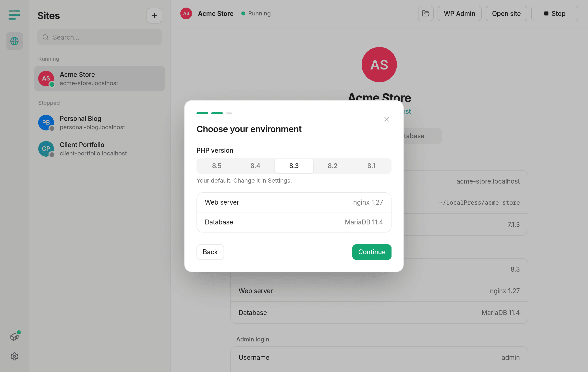Focus the Search sites field
The width and height of the screenshot is (588, 372).
point(100,37)
